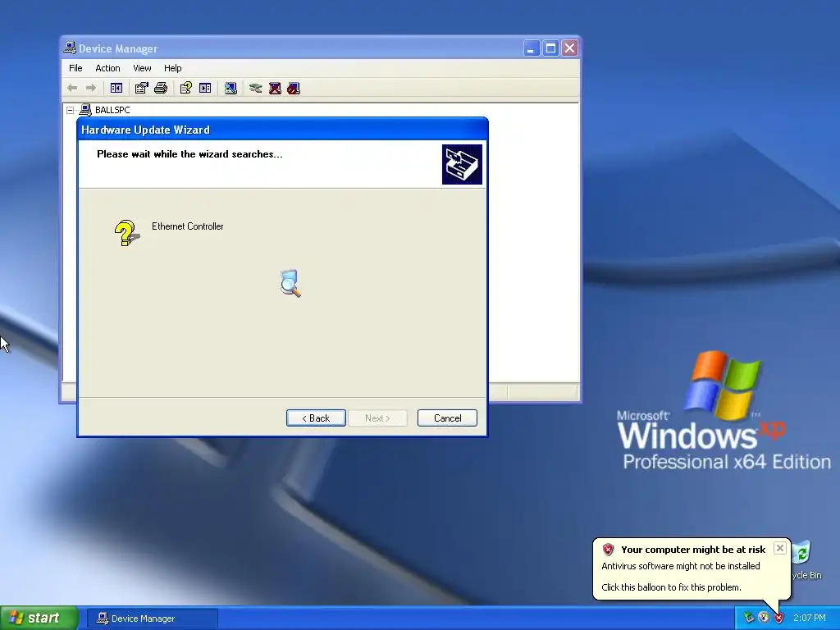
Task: Minimize the Device Manager window
Action: (531, 48)
